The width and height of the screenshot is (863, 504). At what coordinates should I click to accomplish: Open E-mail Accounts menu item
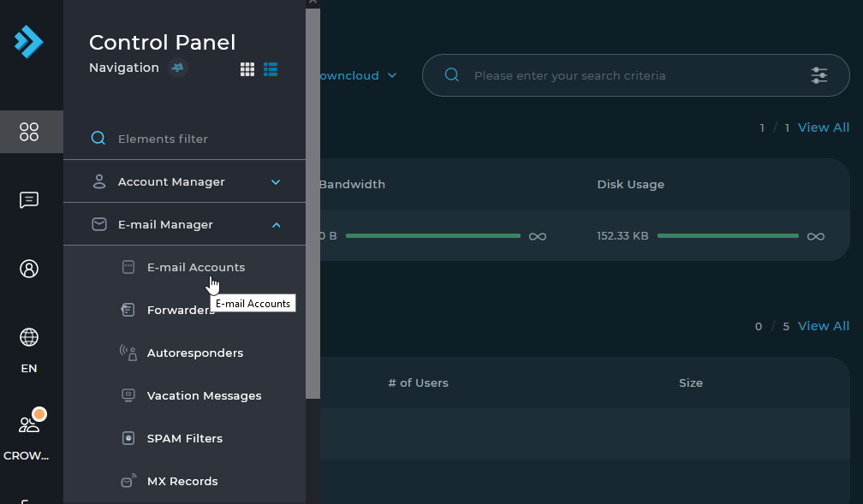pyautogui.click(x=195, y=267)
